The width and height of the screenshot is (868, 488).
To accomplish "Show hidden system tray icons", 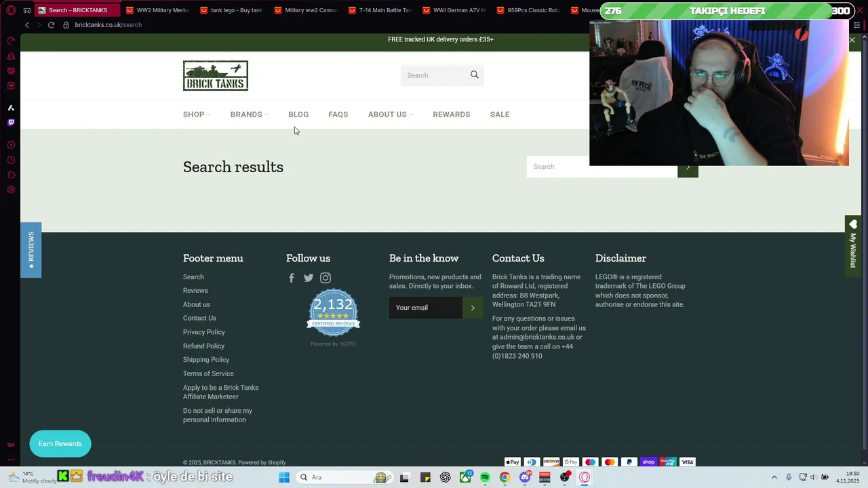I will pos(774,477).
